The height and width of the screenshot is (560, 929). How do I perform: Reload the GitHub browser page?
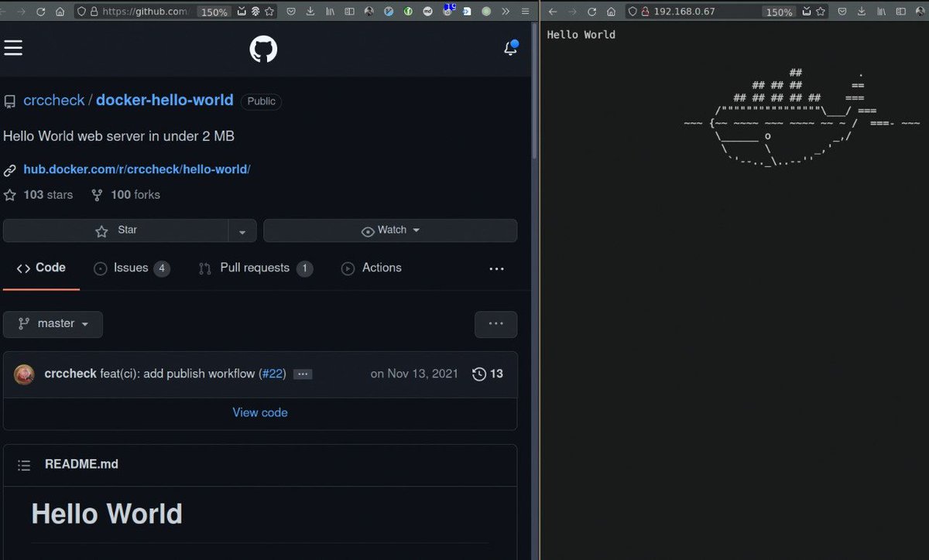40,12
